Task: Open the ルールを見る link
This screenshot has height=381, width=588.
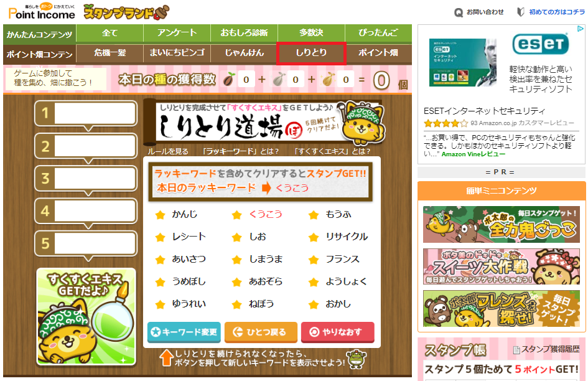Action: [x=168, y=151]
